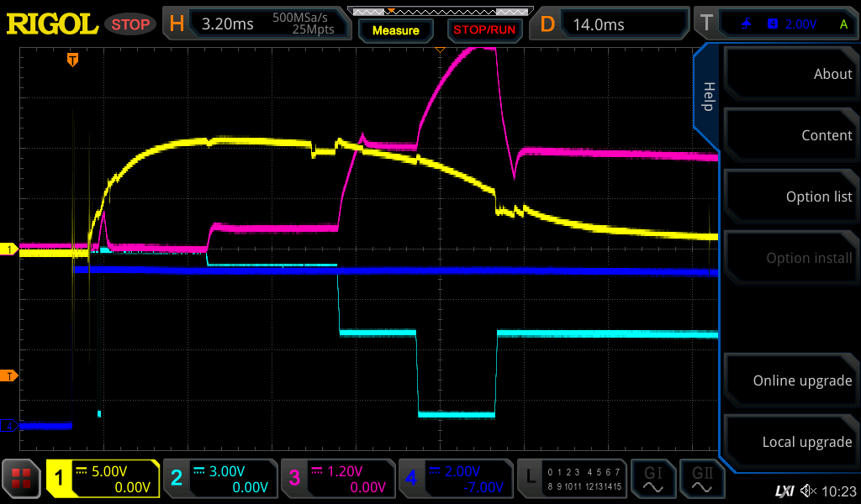Open the H horizontal timebase 3.20ms settings
Viewport: 861px width, 504px height.
(x=257, y=24)
